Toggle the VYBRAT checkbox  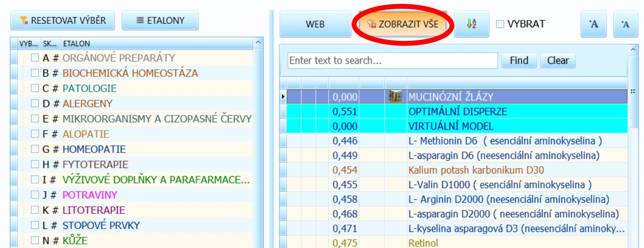pyautogui.click(x=500, y=24)
